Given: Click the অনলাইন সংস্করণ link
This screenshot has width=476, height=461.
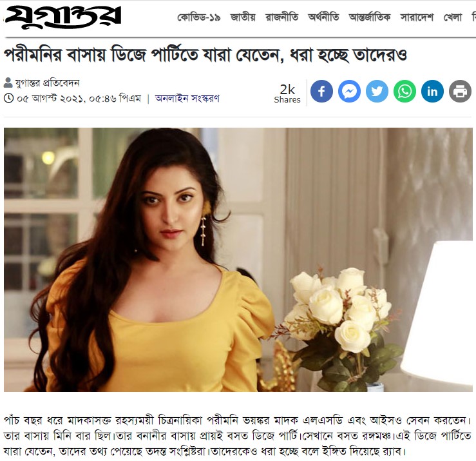Looking at the screenshot, I should 187,99.
